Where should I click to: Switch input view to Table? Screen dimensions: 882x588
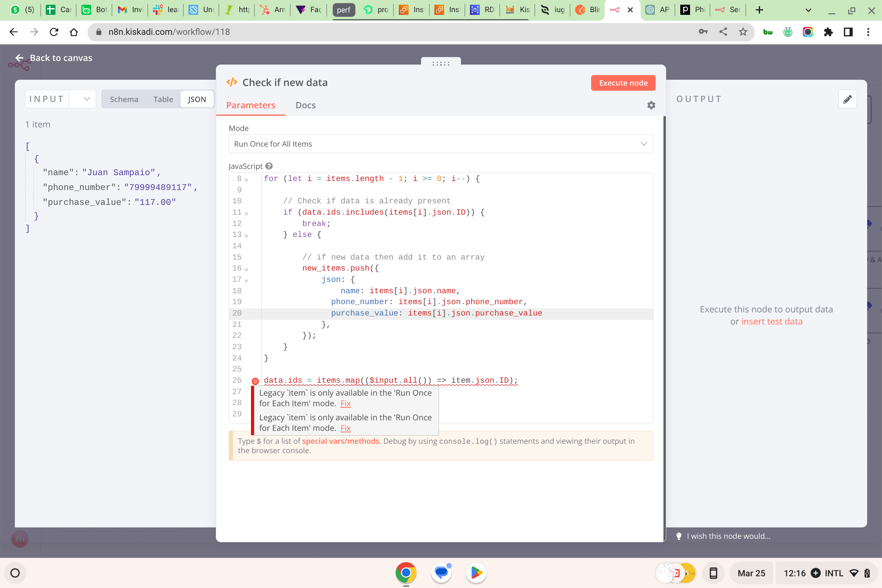click(x=163, y=99)
